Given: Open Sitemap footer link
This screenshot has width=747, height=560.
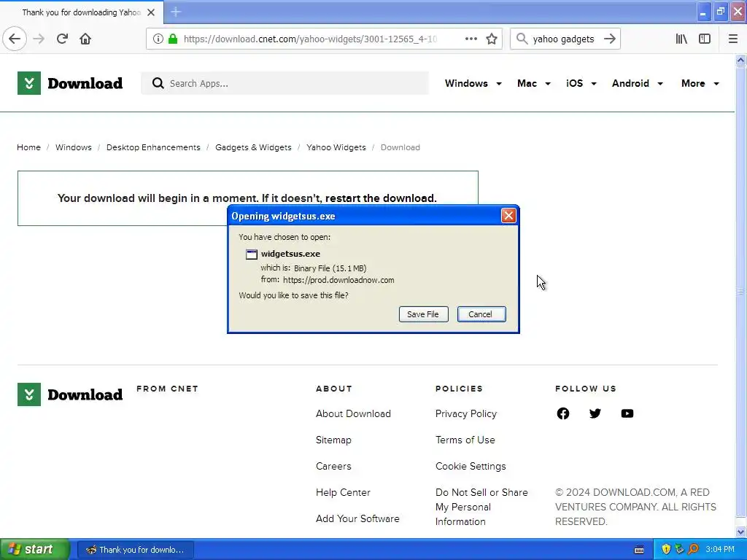Looking at the screenshot, I should tap(333, 440).
